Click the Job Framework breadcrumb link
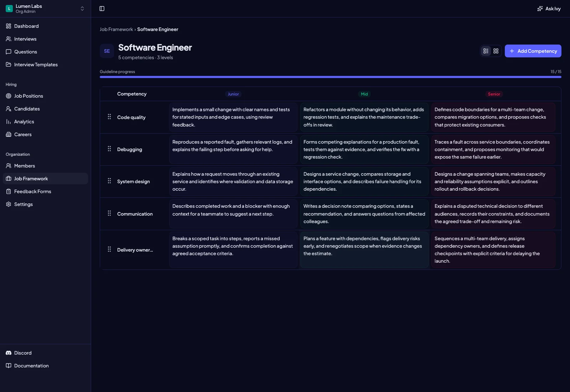 (116, 29)
